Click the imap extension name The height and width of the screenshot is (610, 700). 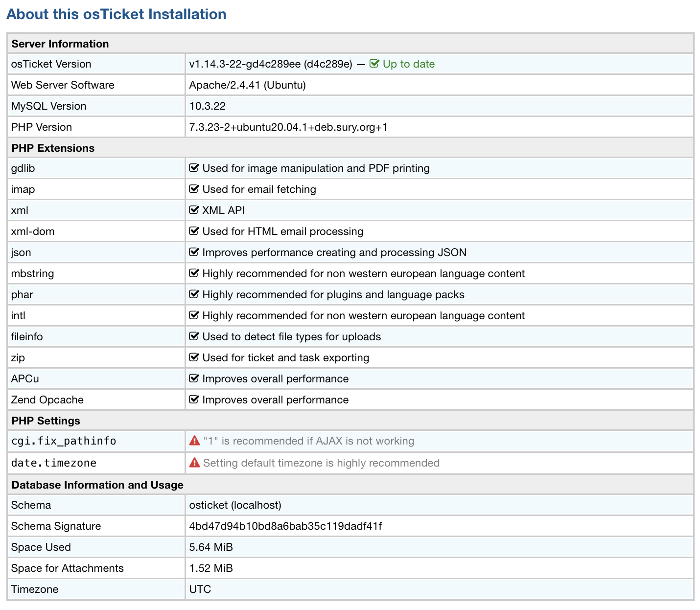(23, 189)
